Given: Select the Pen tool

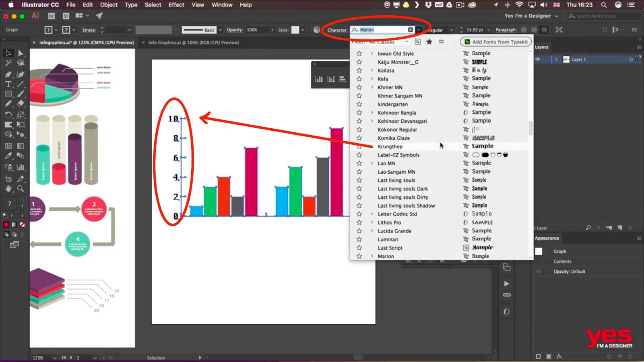Looking at the screenshot, I should tap(8, 74).
